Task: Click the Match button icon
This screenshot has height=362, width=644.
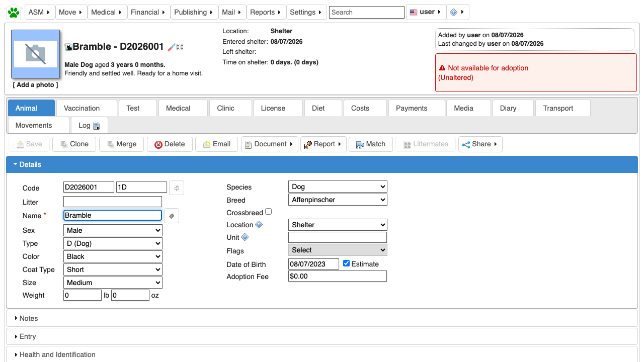Action: (x=360, y=144)
